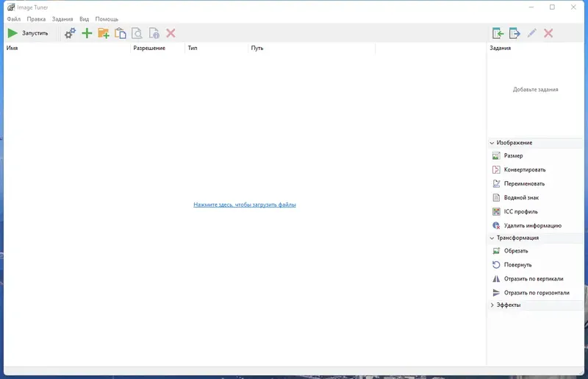Click the link Нажмите здесь, чтобы загрузить файлы

(245, 205)
